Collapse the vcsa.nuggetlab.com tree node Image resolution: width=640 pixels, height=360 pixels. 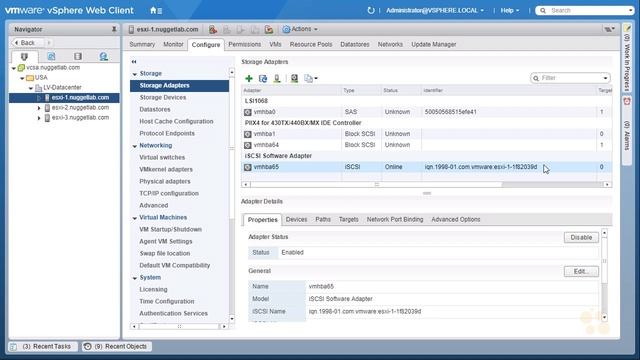(x=14, y=68)
